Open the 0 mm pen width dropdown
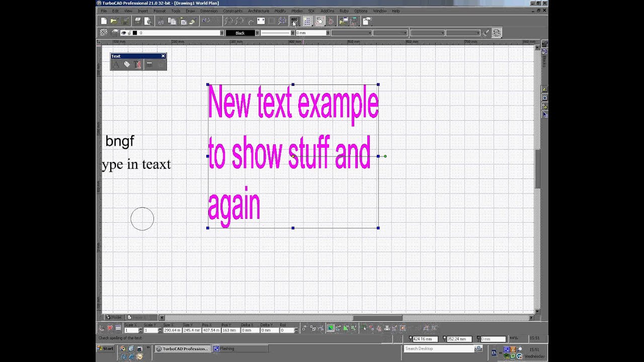 328,33
